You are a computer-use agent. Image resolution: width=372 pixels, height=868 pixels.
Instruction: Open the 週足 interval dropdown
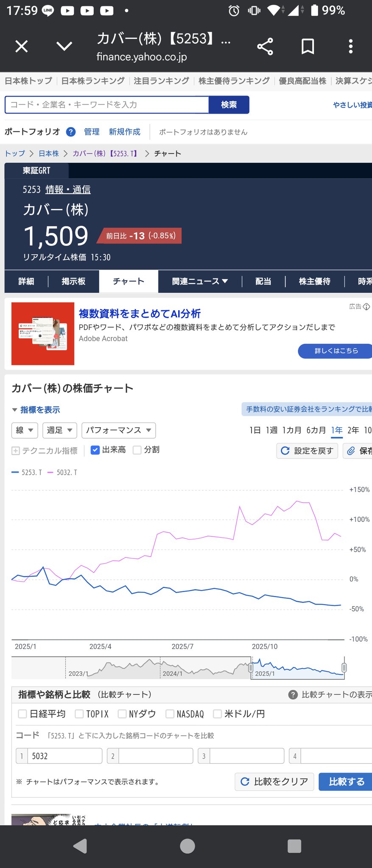click(60, 430)
